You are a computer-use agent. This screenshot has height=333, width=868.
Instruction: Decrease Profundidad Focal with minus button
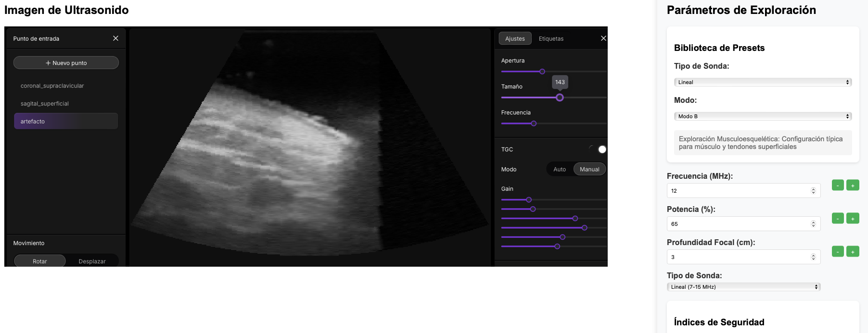click(x=838, y=252)
